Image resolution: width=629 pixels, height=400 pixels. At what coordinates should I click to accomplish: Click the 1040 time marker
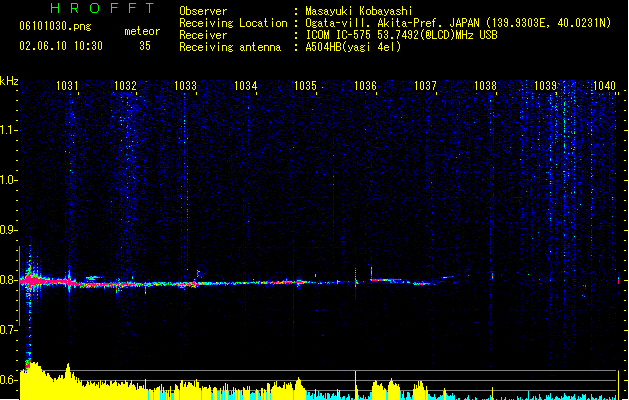point(604,86)
